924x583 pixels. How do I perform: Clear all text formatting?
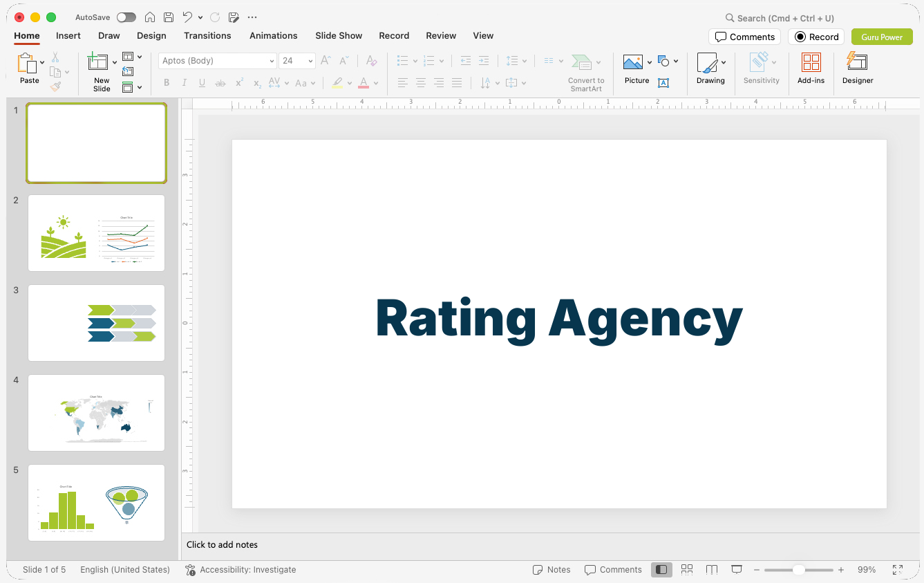pyautogui.click(x=371, y=61)
